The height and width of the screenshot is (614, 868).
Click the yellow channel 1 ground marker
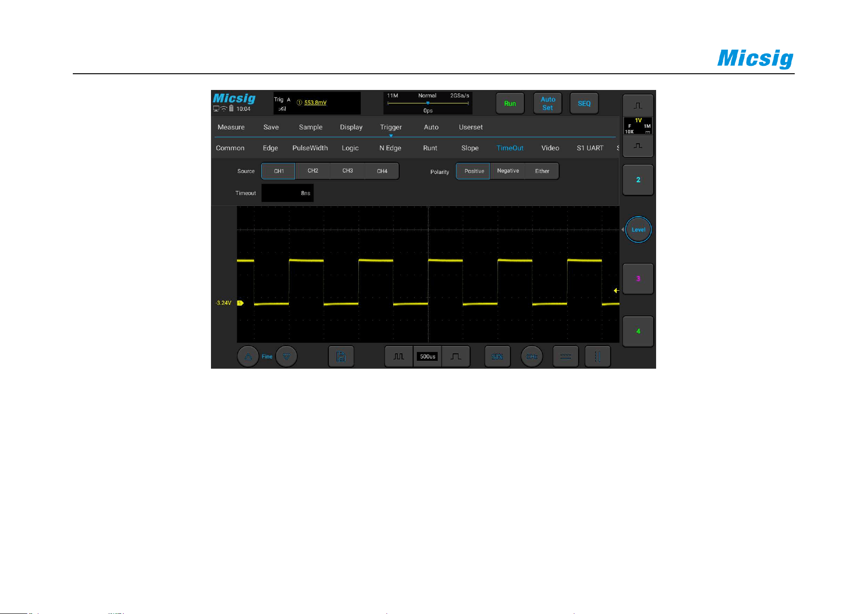(x=240, y=303)
